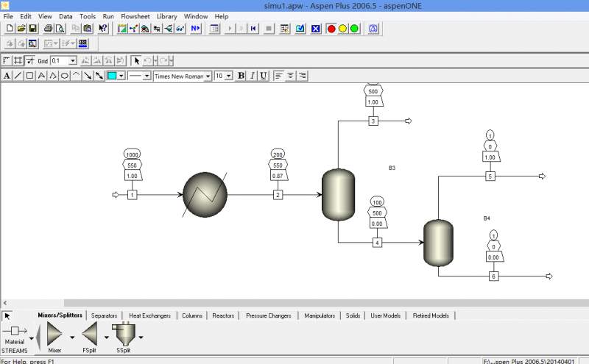Viewport: 589px width, 364px height.
Task: Switch to the Pressure Changers tab
Action: pos(269,315)
